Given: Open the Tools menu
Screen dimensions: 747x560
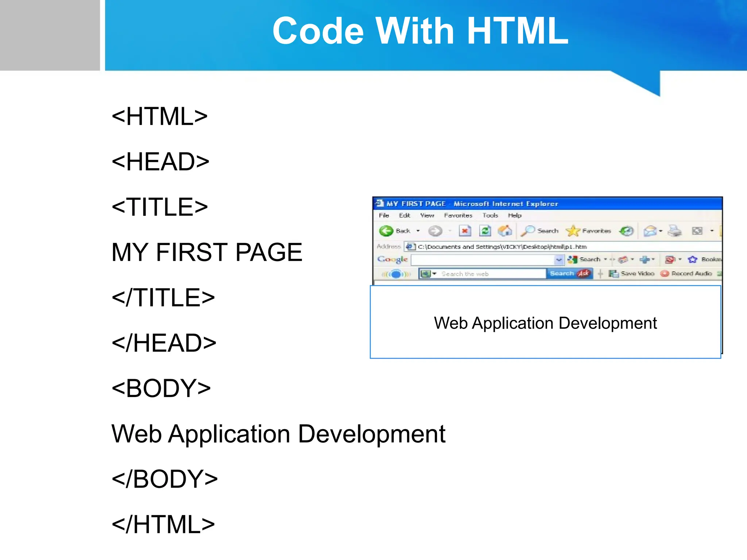Looking at the screenshot, I should [490, 215].
